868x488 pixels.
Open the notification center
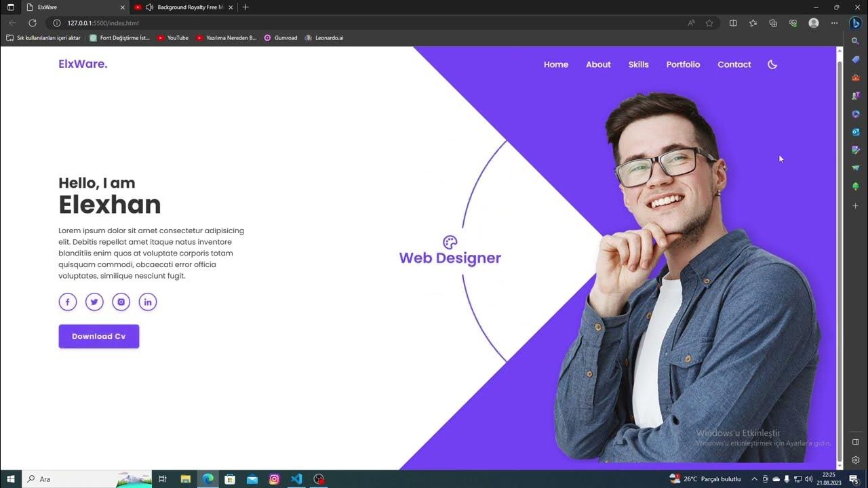854,479
